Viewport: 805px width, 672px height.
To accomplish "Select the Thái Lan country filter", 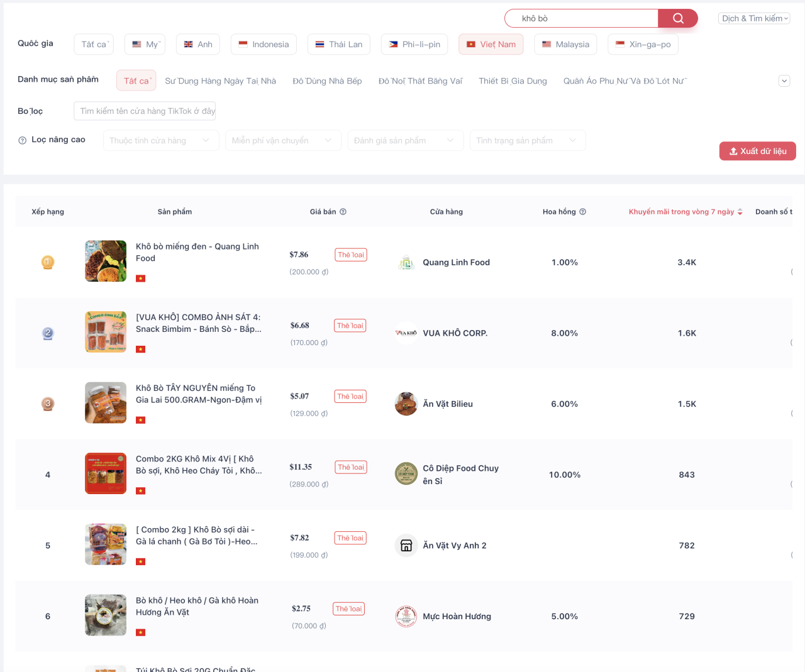I will (x=339, y=45).
